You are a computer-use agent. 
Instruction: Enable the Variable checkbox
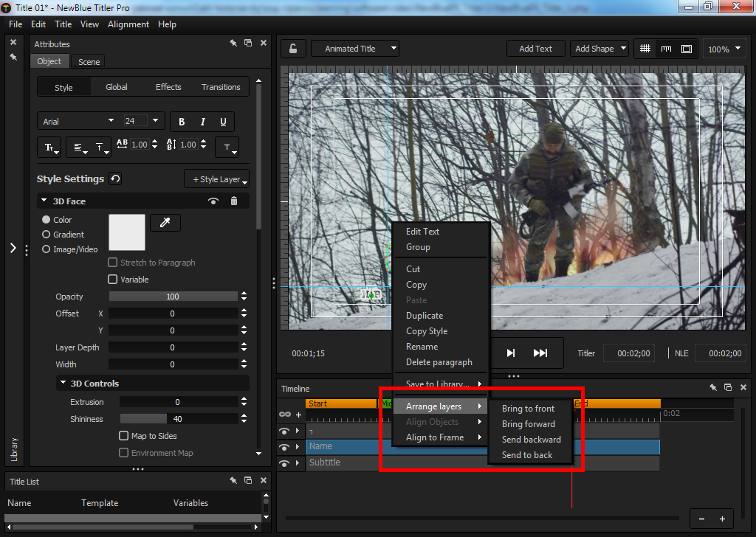coord(113,280)
